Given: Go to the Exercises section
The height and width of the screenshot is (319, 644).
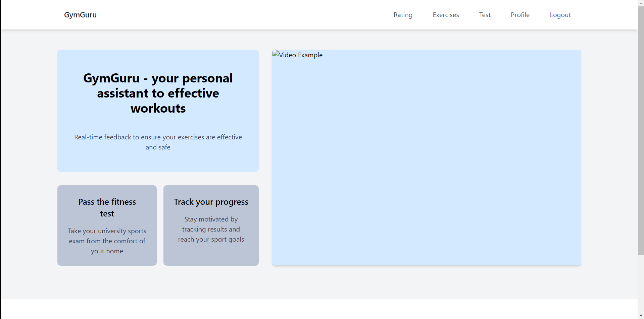Looking at the screenshot, I should point(445,15).
